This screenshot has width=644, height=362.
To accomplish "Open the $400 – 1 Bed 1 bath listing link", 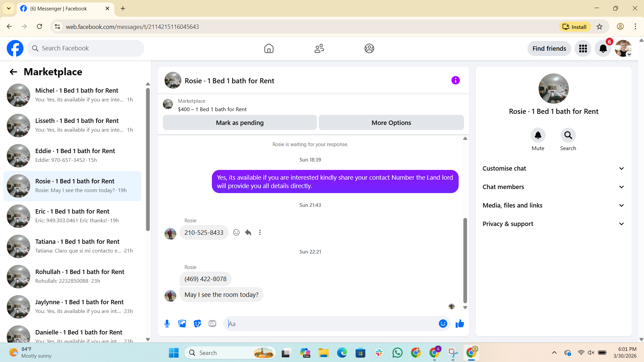I will click(212, 109).
